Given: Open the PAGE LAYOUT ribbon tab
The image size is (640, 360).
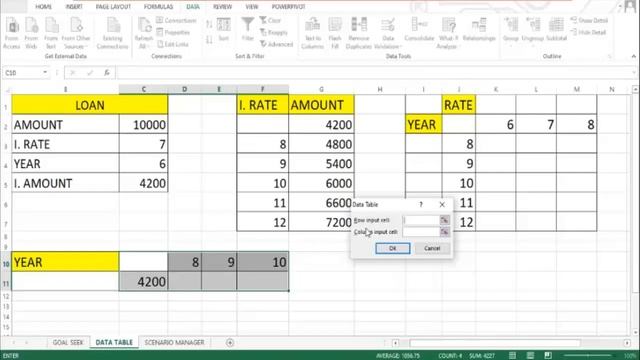Looking at the screenshot, I should click(x=113, y=7).
